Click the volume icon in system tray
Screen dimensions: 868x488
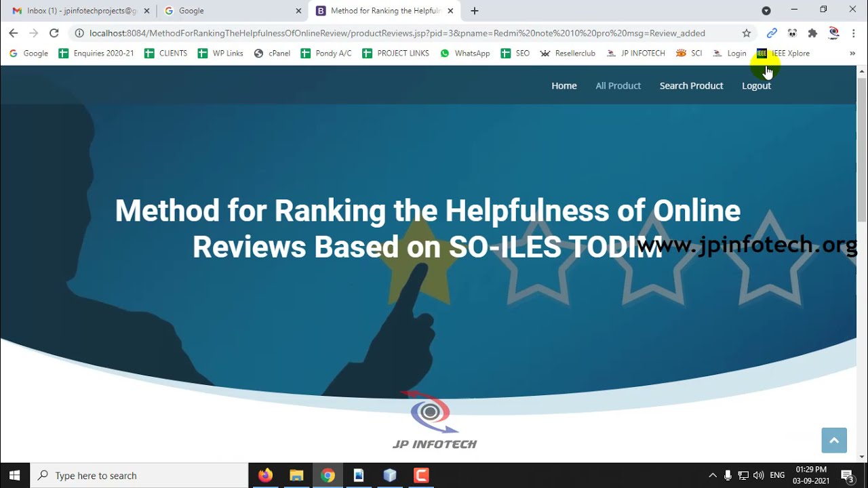tap(758, 476)
